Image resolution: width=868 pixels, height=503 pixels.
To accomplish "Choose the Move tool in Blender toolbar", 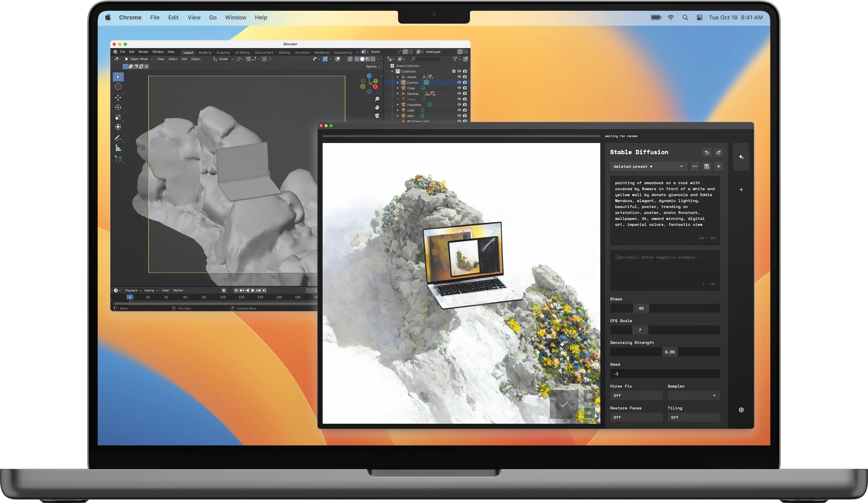I will pyautogui.click(x=118, y=98).
